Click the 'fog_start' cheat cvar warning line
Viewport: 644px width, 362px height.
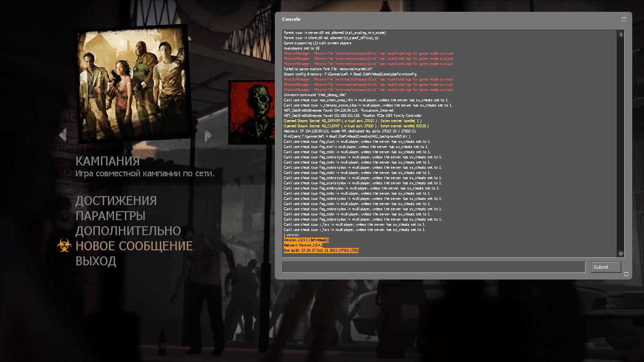[357, 141]
